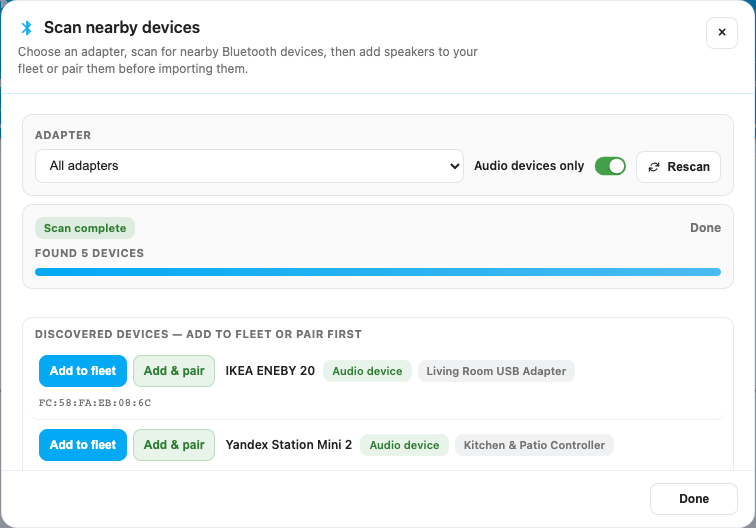Add & pair the IKEA ENEBY 20
Screen dimensions: 756x528
coord(174,371)
